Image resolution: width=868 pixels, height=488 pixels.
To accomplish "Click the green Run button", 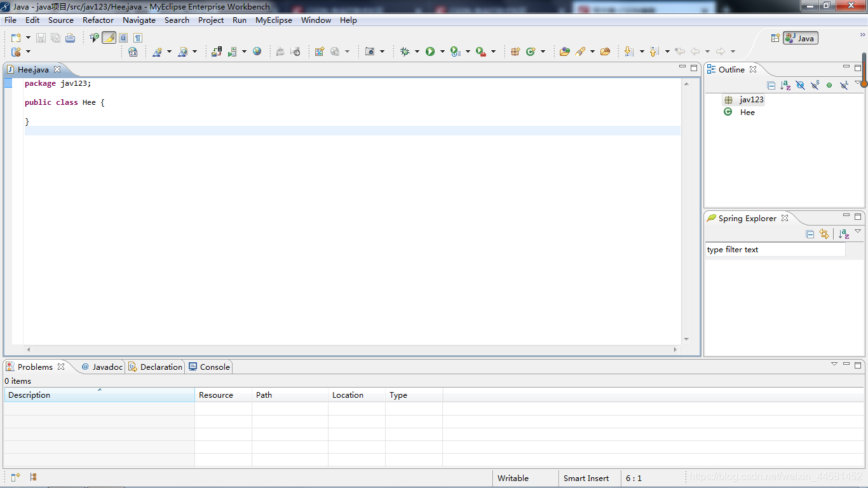I will click(430, 51).
